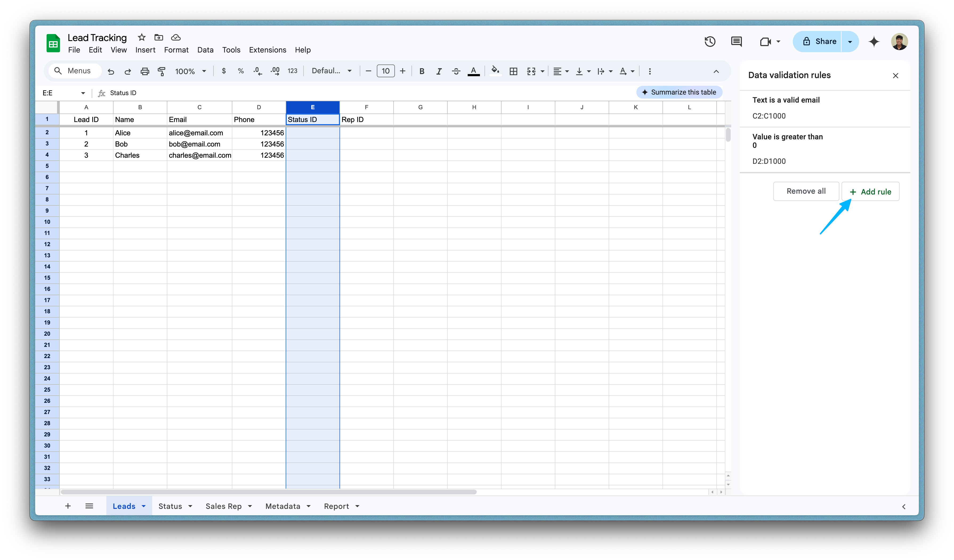The height and width of the screenshot is (560, 954).
Task: Click the Undo arrow icon
Action: click(111, 71)
